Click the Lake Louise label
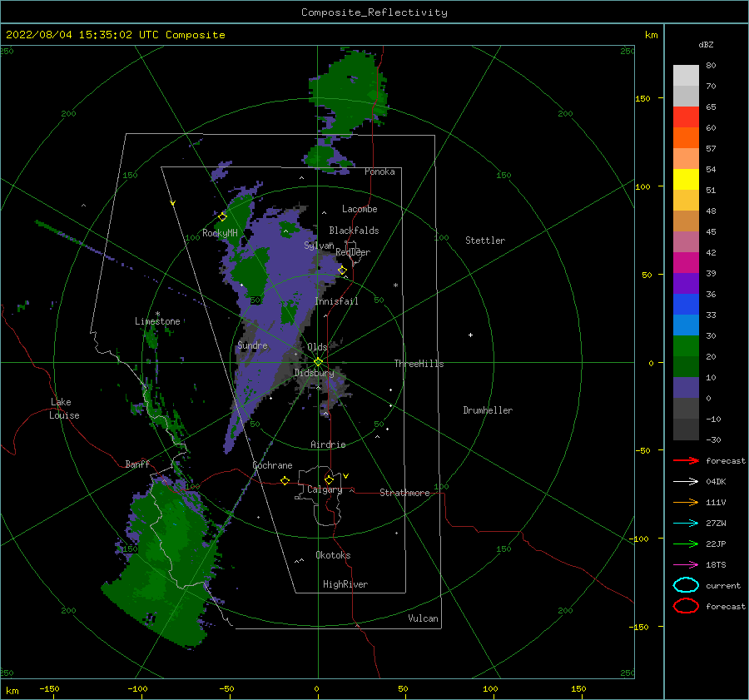Screen dimensions: 749x700 (64, 409)
